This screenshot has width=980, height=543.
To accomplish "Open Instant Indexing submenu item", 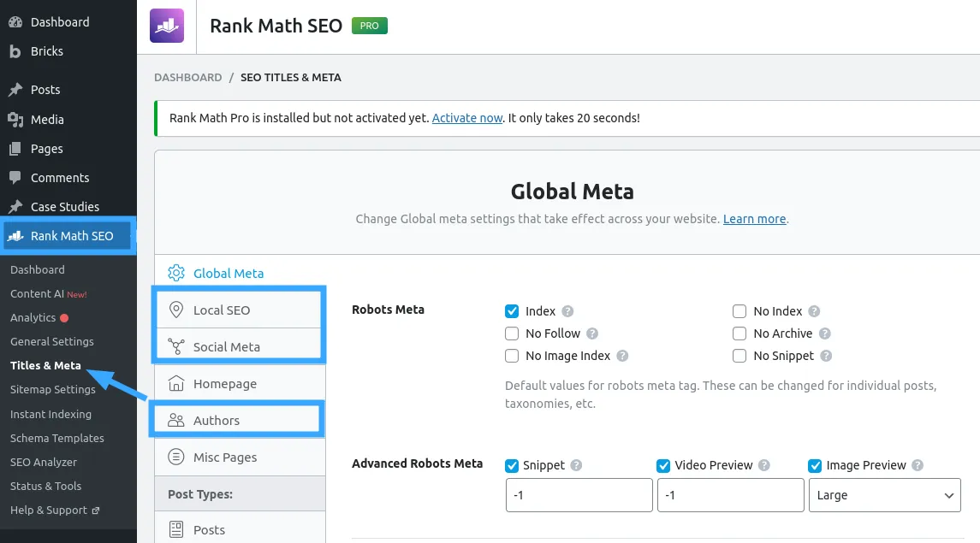I will [50, 415].
